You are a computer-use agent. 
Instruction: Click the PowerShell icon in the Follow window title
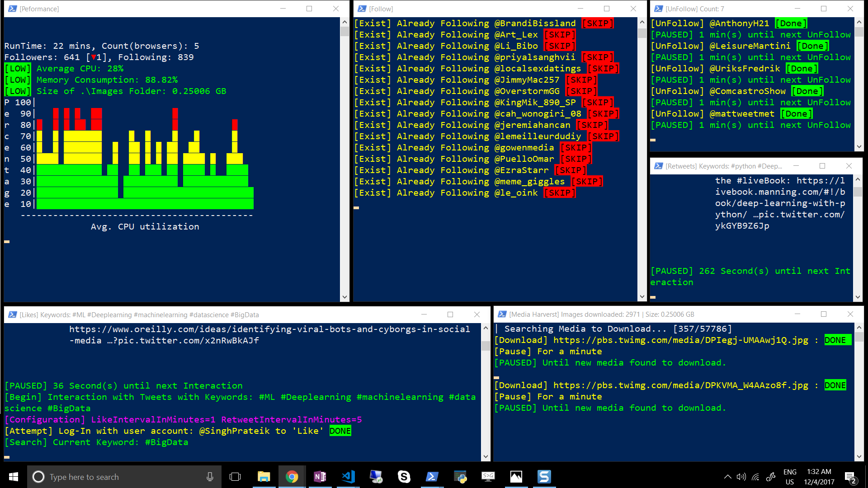click(362, 9)
